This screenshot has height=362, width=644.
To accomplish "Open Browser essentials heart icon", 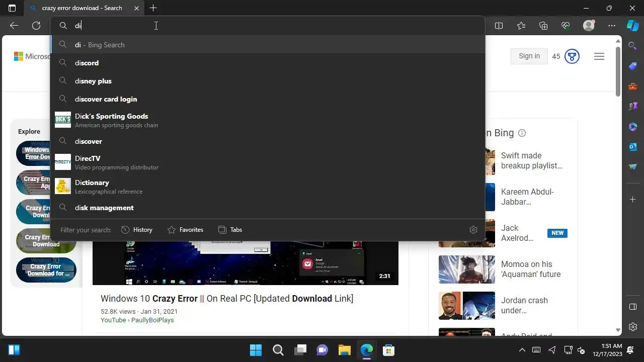I will pos(566,26).
